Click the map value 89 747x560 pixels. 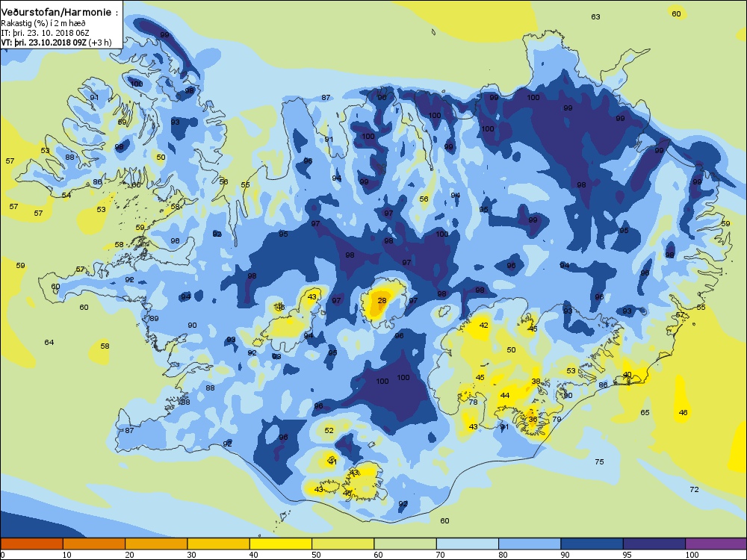tap(154, 318)
